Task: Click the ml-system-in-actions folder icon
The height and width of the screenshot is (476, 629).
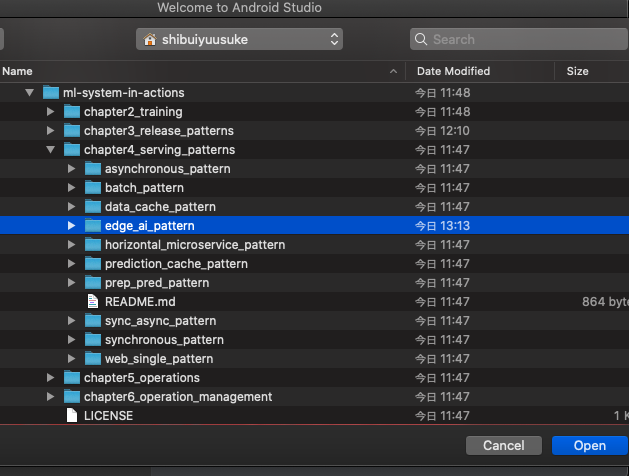Action: (51, 93)
